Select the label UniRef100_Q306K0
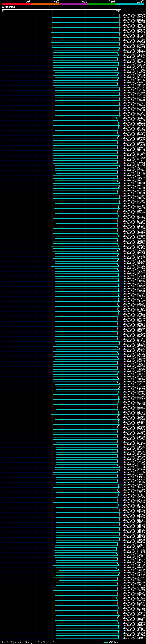This screenshot has height=644, width=146. [x=133, y=30]
